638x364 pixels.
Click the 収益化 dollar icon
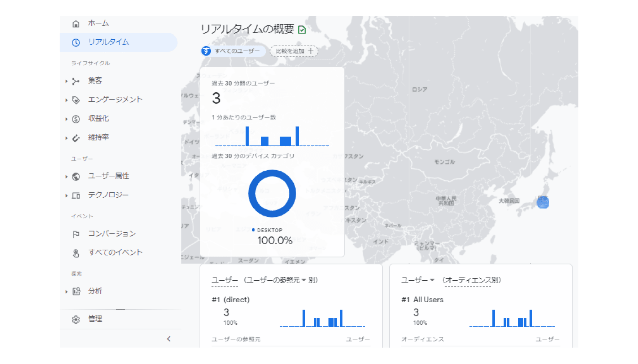click(x=76, y=119)
